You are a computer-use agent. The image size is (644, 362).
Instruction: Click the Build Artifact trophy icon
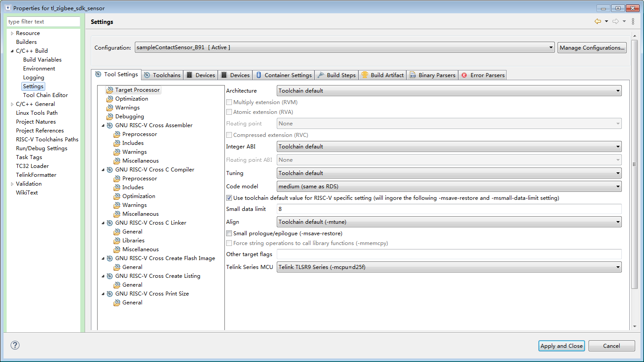(x=365, y=75)
